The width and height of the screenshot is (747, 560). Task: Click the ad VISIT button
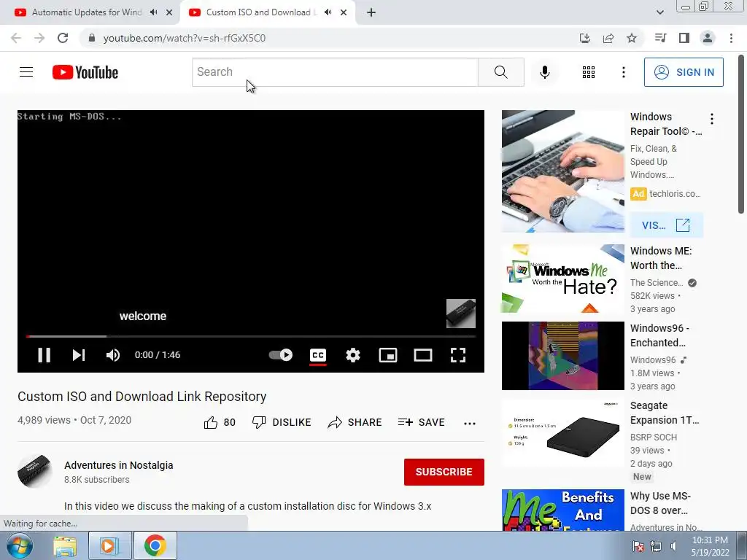click(666, 225)
